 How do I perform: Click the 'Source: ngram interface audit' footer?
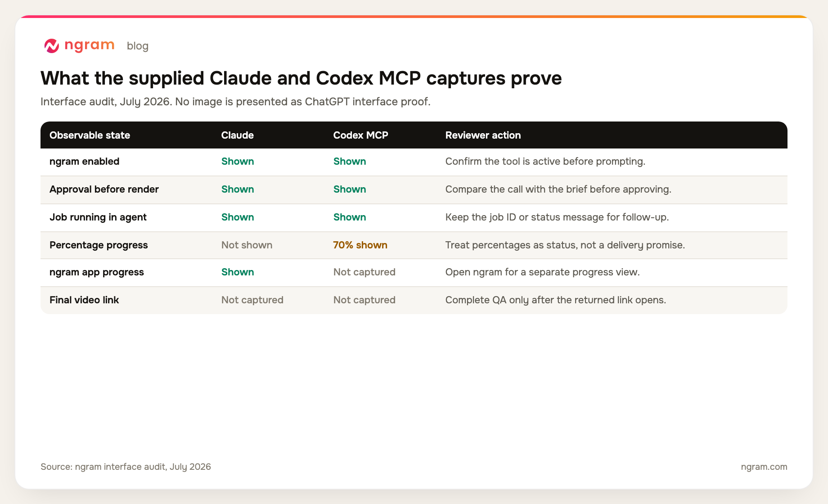click(x=126, y=467)
